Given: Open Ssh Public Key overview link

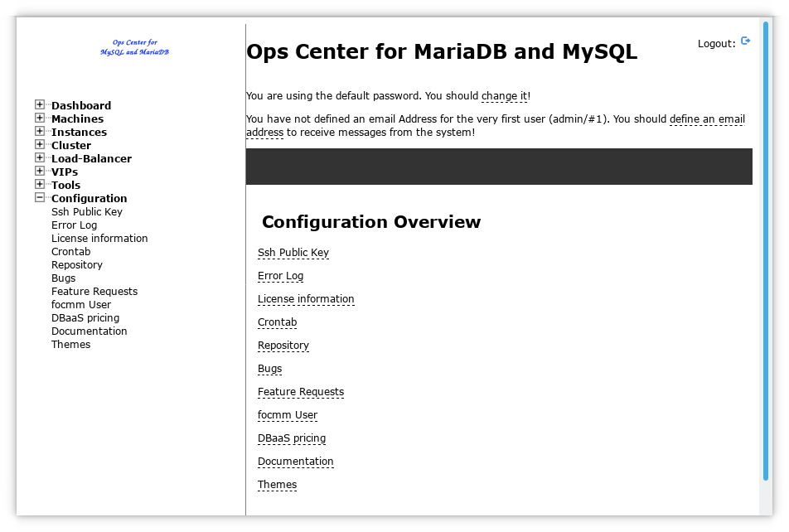Looking at the screenshot, I should [x=293, y=253].
